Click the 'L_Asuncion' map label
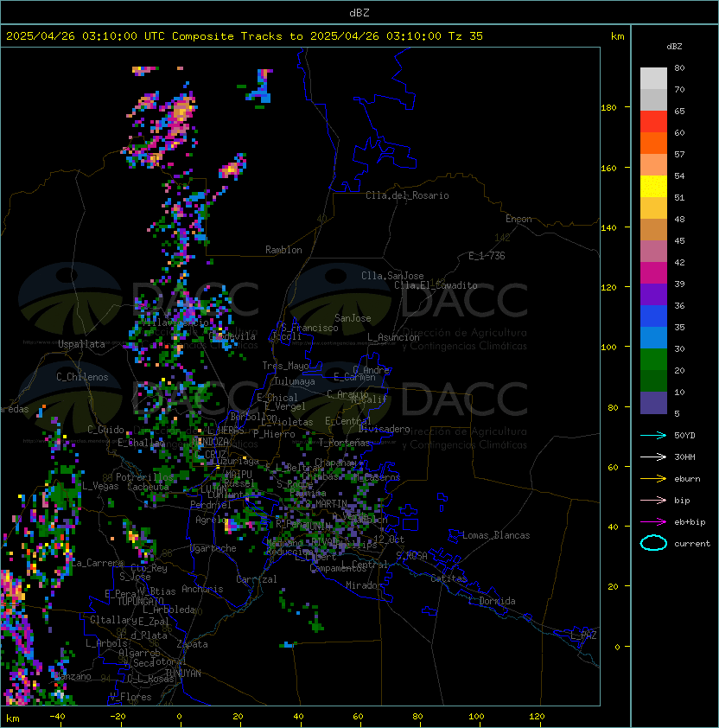The width and height of the screenshot is (719, 728). (x=393, y=337)
